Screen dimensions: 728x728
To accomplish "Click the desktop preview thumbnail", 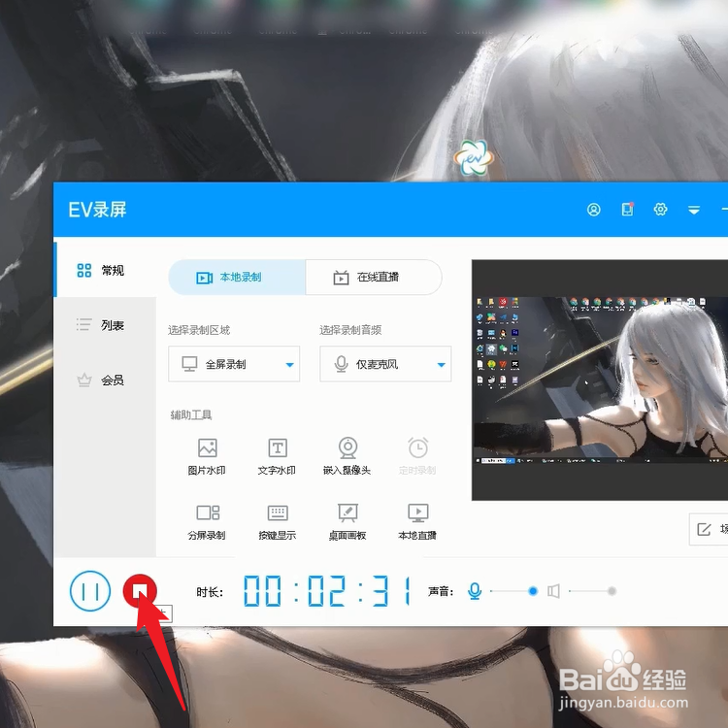I will pyautogui.click(x=600, y=380).
